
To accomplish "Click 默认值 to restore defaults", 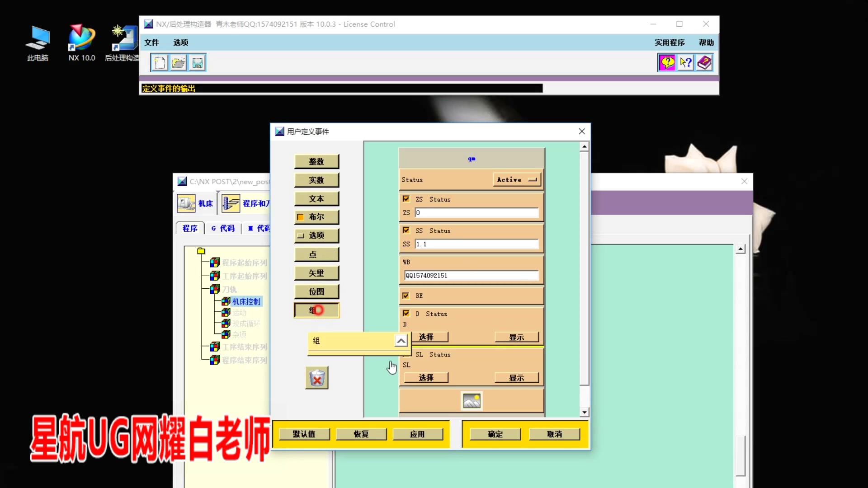I will point(304,433).
